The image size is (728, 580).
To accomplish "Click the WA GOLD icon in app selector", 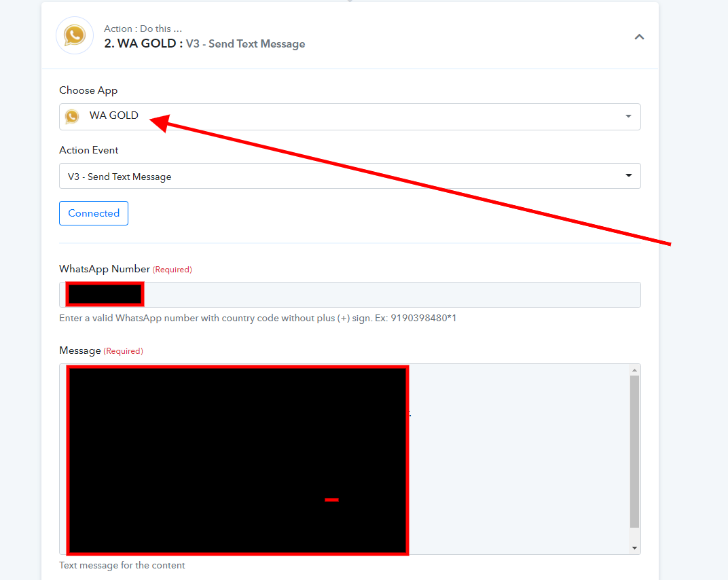I will [72, 116].
